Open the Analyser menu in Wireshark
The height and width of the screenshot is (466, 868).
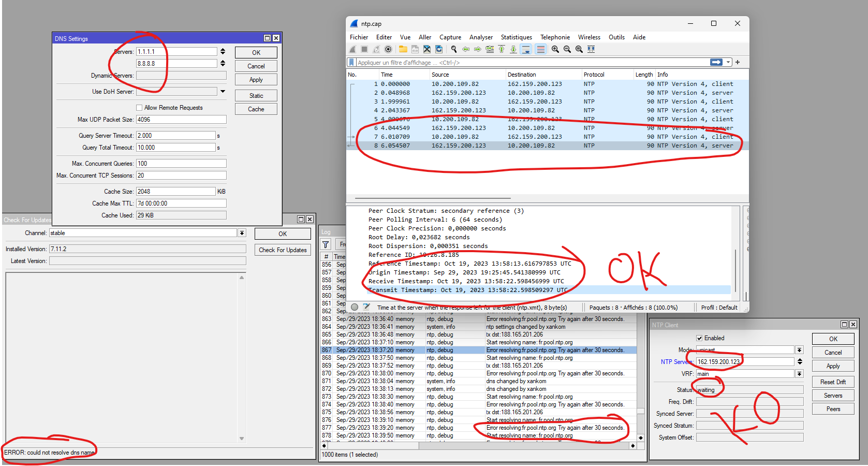(481, 37)
